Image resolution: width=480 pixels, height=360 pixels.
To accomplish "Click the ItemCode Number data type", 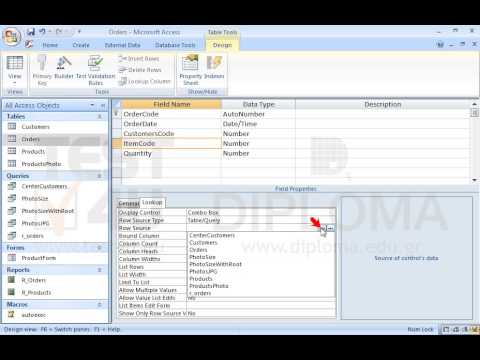I will tap(258, 144).
